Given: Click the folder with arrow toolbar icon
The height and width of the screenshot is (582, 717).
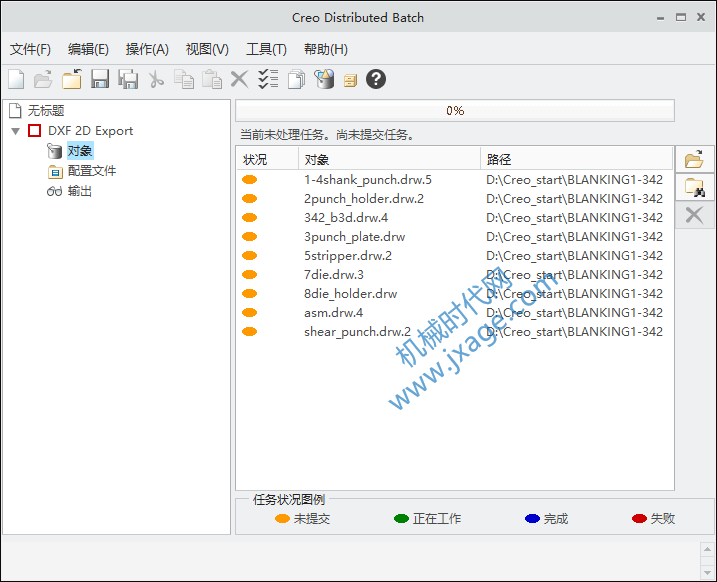Looking at the screenshot, I should [72, 79].
